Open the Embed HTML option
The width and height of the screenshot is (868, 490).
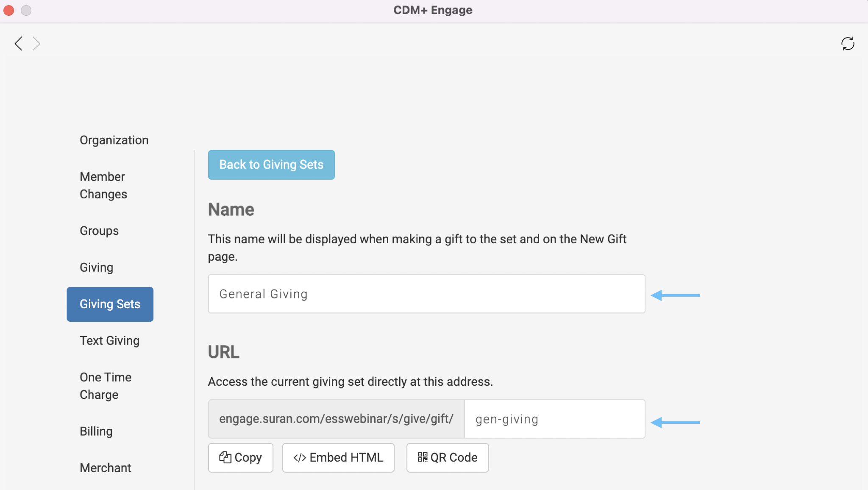pyautogui.click(x=338, y=458)
